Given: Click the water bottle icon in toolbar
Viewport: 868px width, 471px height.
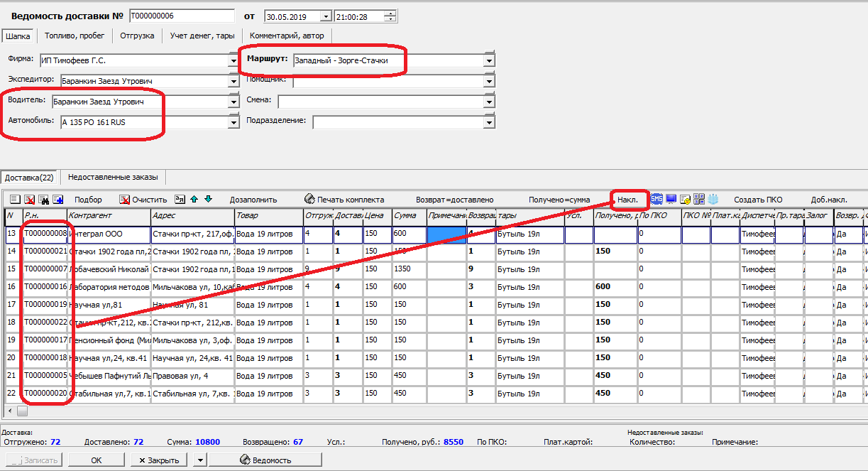Looking at the screenshot, I should (x=714, y=200).
